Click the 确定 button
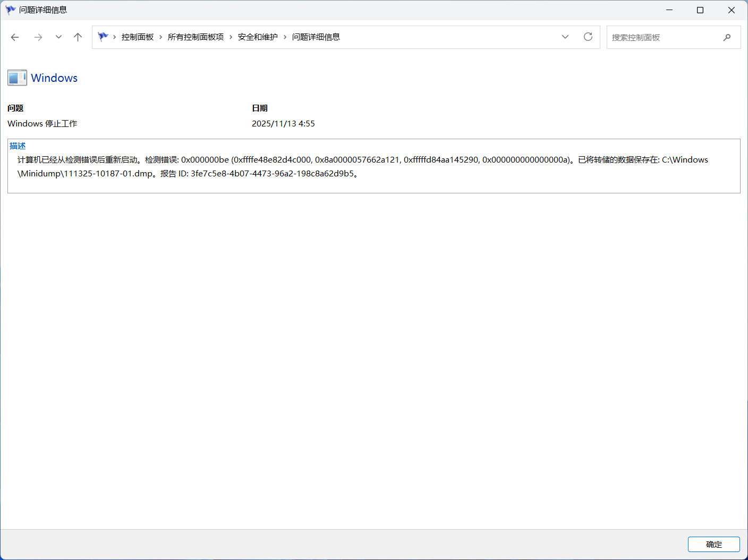 pos(714,545)
